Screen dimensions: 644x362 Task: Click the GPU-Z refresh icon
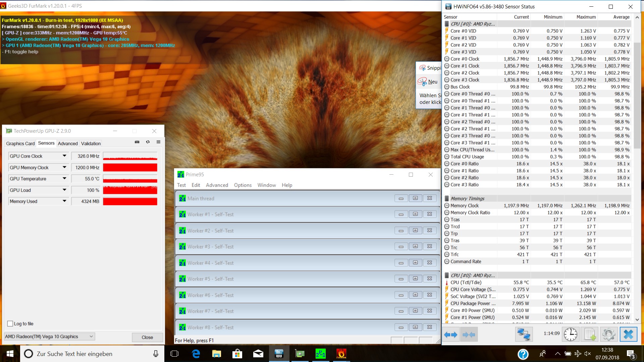148,142
